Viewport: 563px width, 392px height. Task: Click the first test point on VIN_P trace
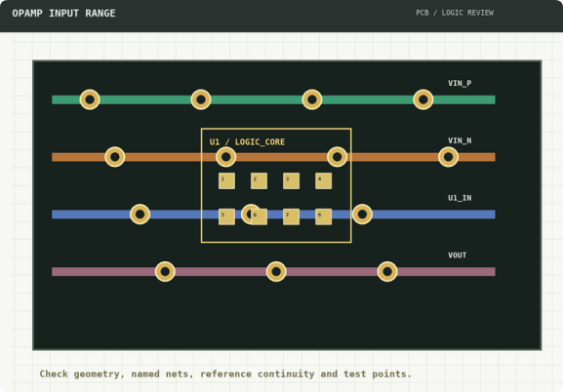click(x=90, y=99)
